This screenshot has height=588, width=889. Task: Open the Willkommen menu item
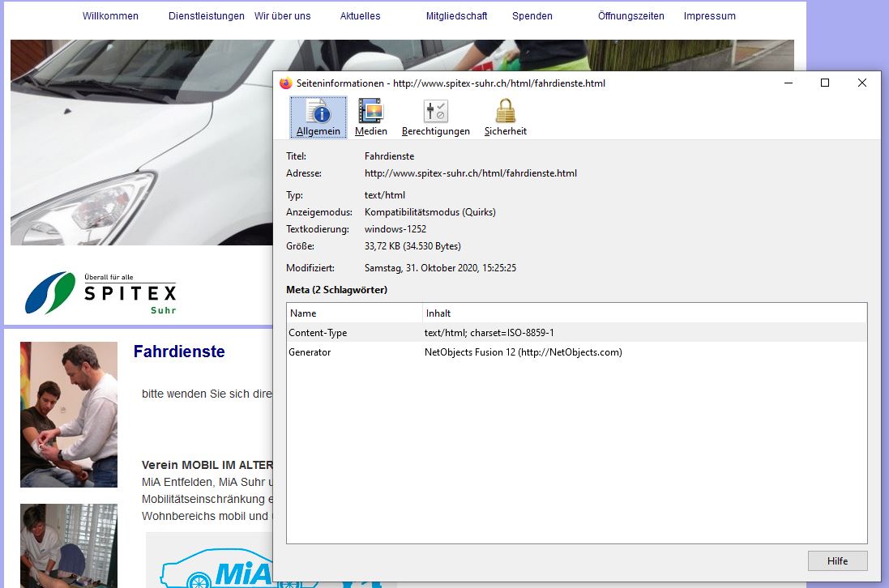(x=110, y=16)
